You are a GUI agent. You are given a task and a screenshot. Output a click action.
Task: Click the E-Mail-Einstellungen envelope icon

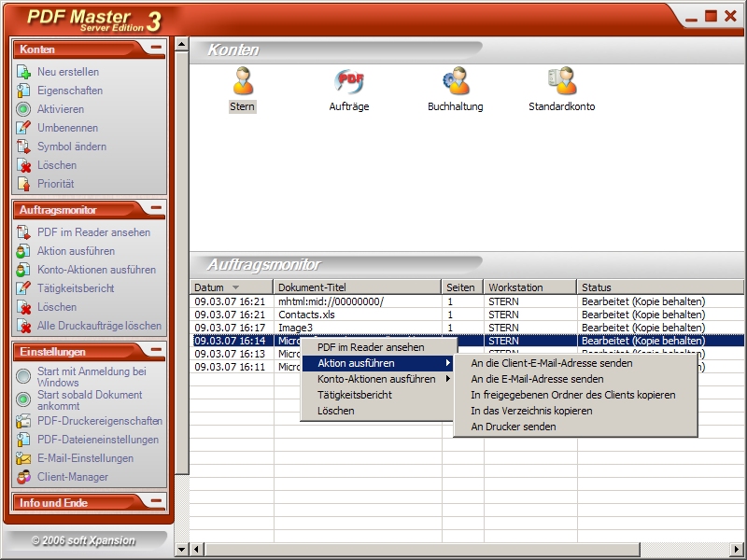point(24,458)
